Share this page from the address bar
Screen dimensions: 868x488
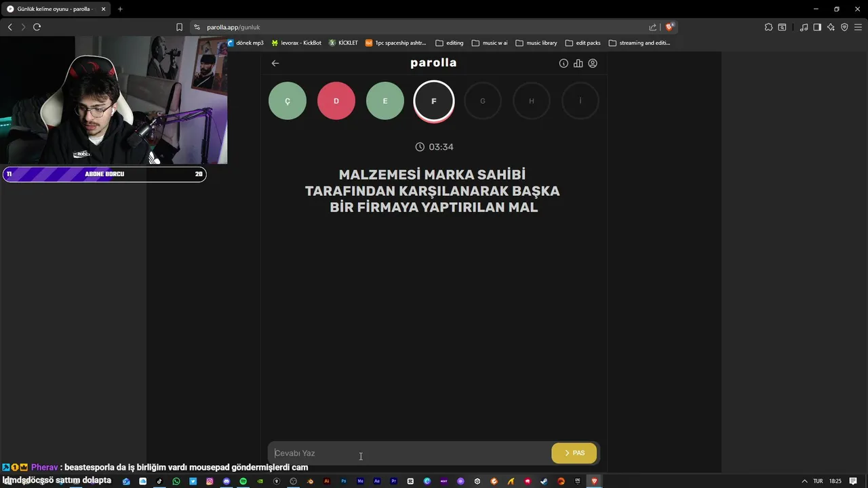tap(652, 27)
